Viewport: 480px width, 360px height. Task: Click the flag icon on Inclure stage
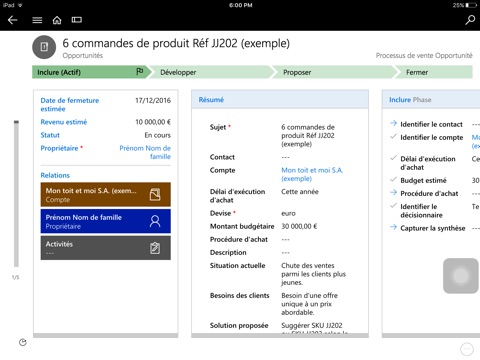pos(140,71)
